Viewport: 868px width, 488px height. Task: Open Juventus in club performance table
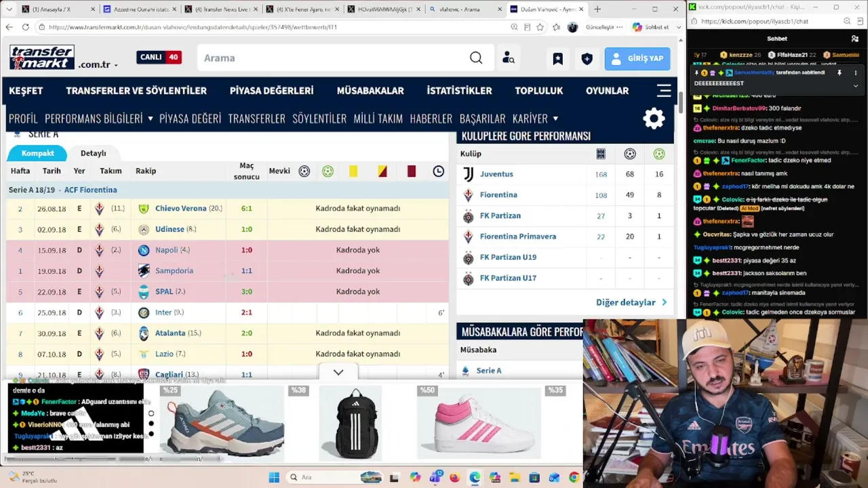496,174
